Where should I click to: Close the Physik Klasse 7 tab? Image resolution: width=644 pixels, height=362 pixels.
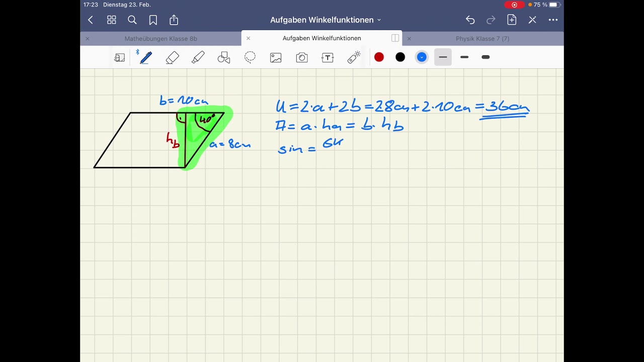pyautogui.click(x=409, y=39)
